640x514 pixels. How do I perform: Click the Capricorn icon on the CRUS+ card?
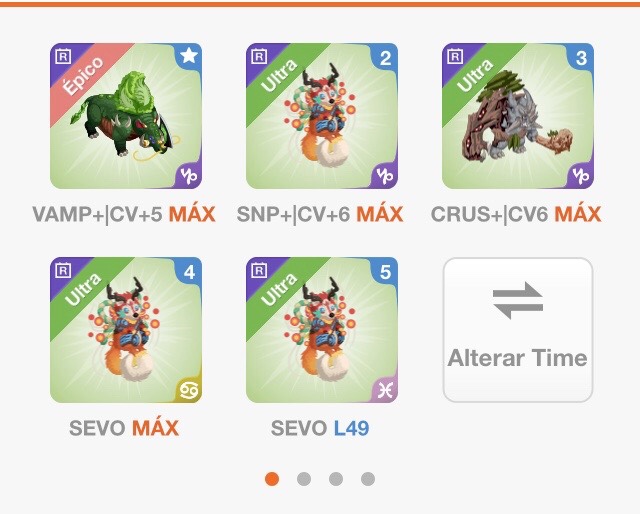(x=581, y=176)
